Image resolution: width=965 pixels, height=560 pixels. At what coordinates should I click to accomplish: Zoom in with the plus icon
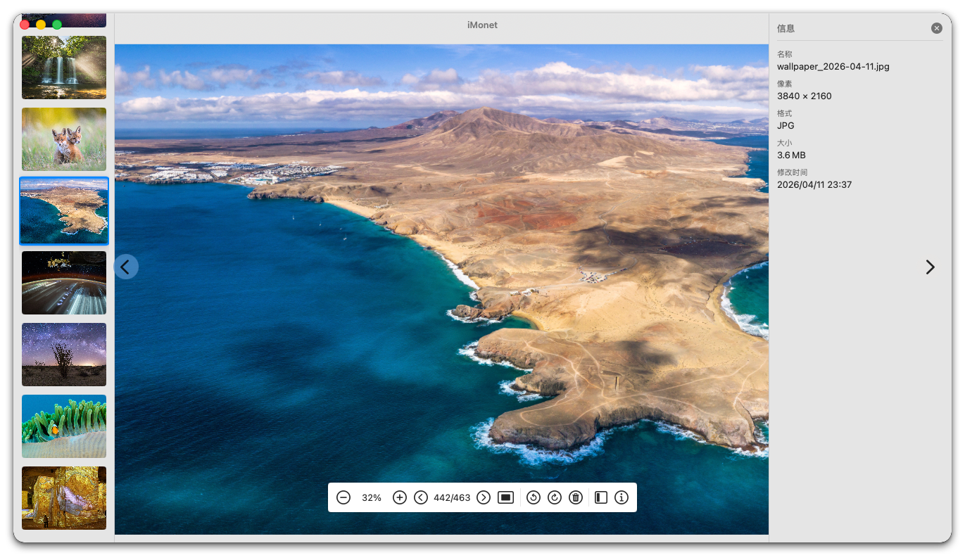(x=400, y=497)
